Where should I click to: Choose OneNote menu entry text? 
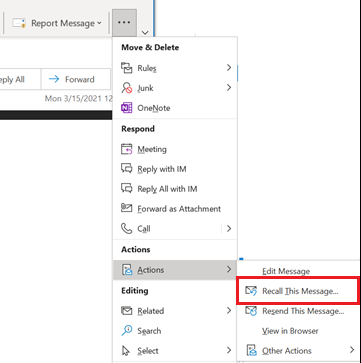coord(154,108)
